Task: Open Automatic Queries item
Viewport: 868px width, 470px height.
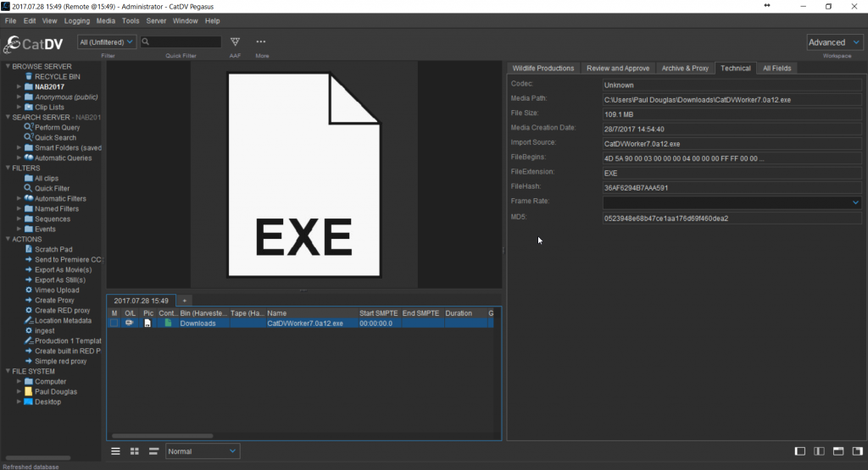Action: 63,158
